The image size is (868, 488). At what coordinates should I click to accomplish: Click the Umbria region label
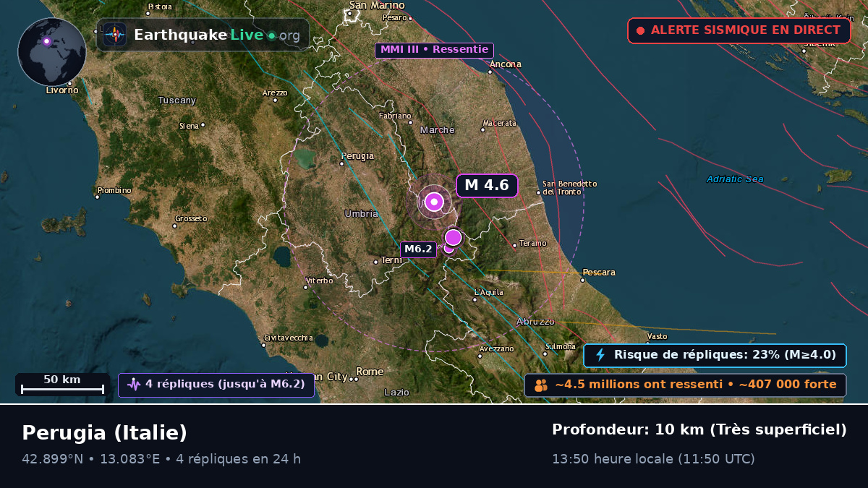point(361,213)
